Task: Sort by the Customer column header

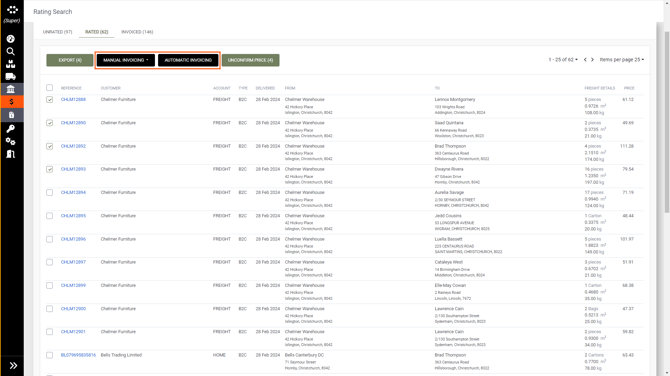Action: pos(111,88)
